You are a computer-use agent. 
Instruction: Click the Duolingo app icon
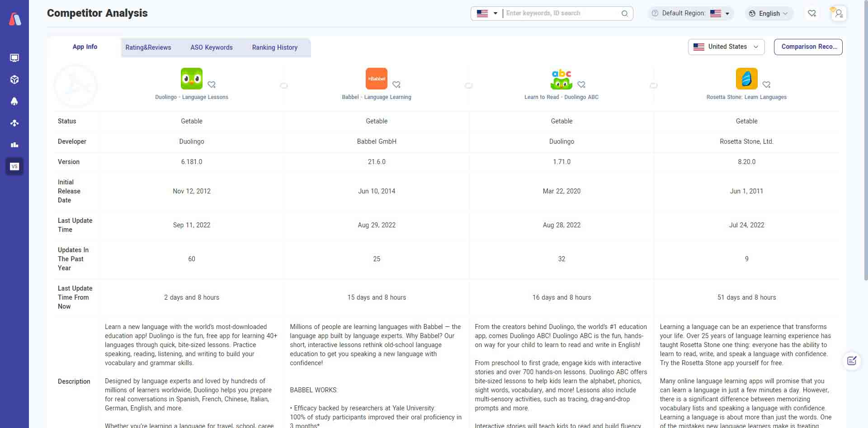coord(192,79)
